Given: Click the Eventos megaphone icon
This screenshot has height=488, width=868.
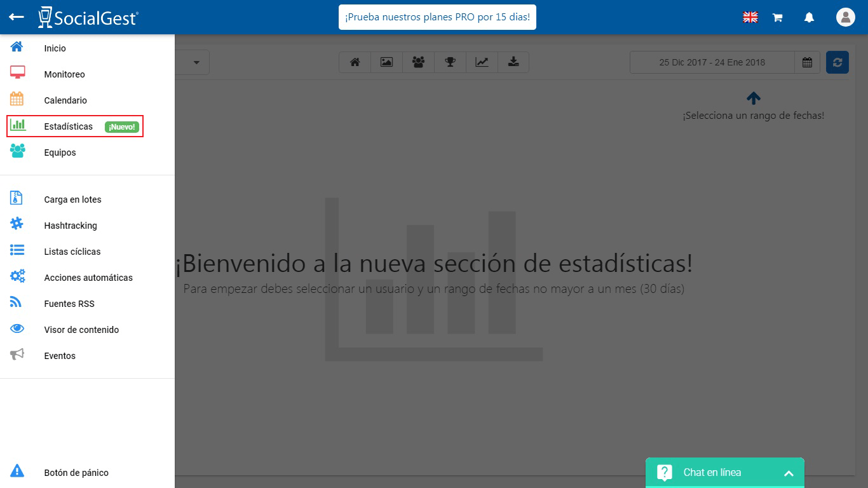Looking at the screenshot, I should tap(17, 355).
